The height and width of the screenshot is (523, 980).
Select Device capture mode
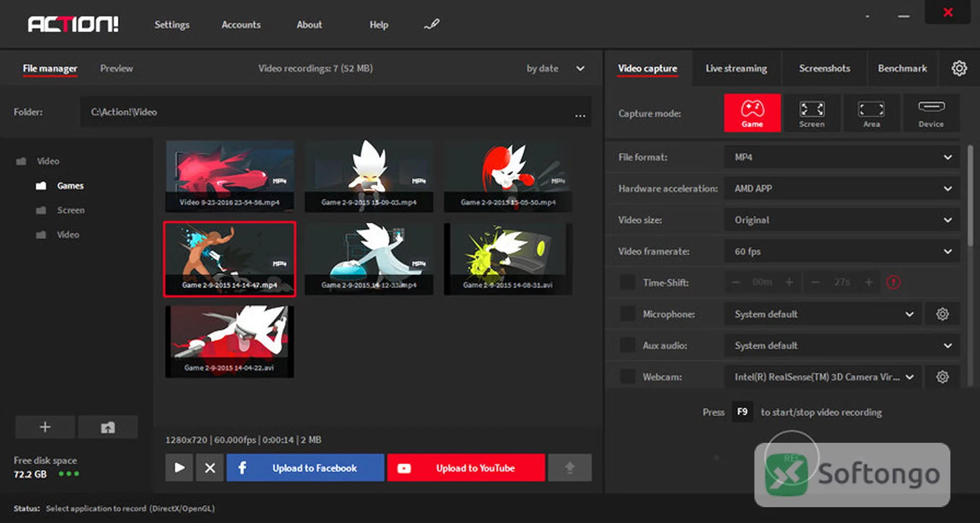point(931,113)
